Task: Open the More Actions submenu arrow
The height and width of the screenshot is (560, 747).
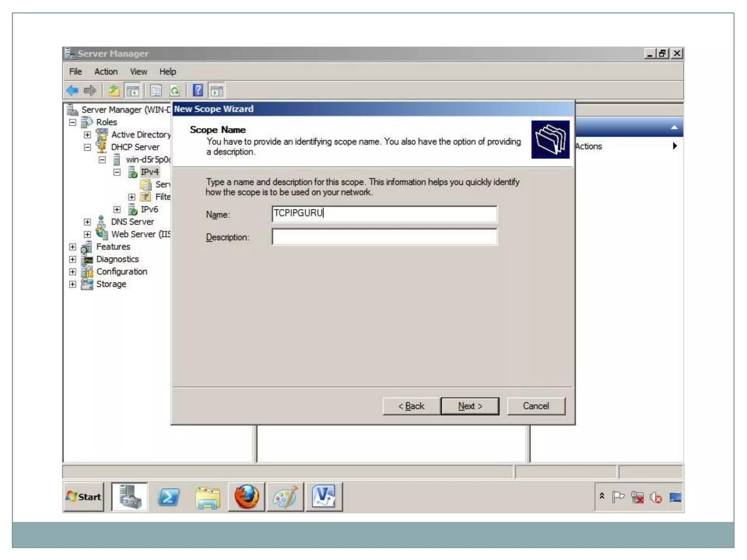Action: pos(675,146)
